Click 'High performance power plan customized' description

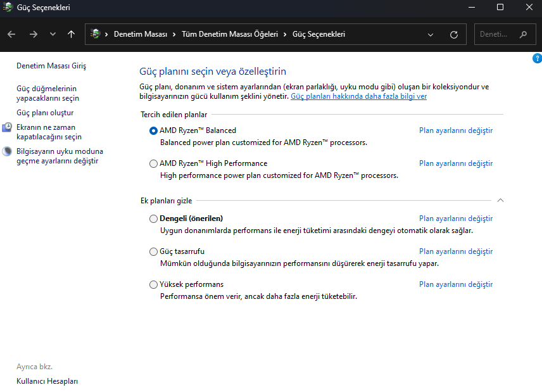[279, 175]
